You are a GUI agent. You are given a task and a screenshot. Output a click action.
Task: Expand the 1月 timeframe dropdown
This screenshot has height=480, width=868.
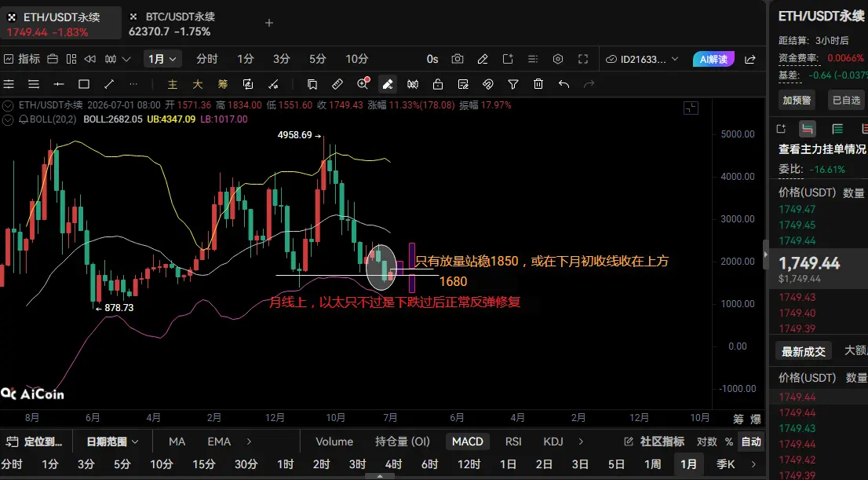coord(162,59)
